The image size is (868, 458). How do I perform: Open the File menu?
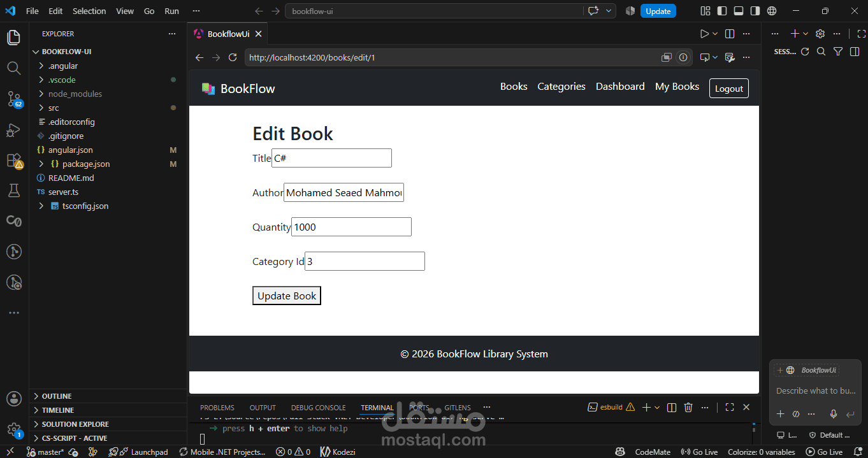coord(33,11)
